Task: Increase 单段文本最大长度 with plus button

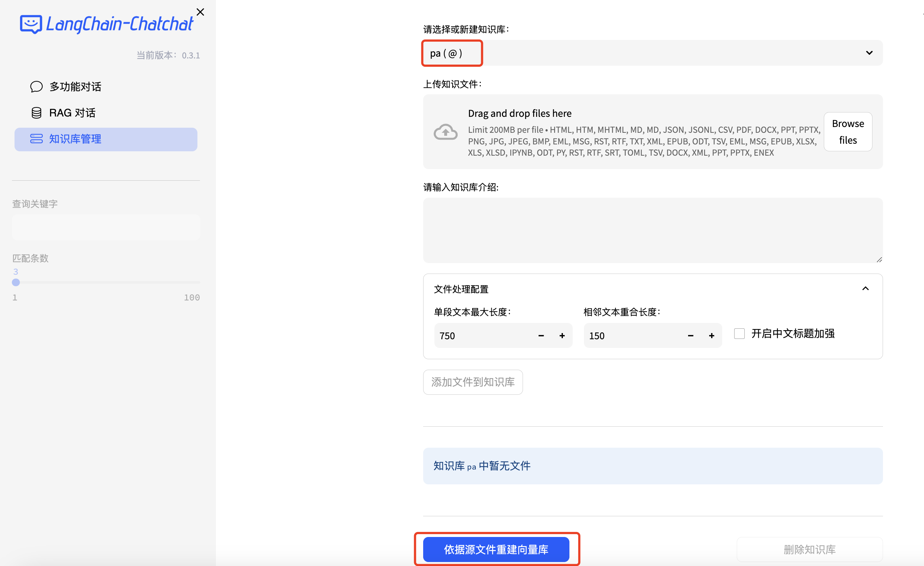Action: tap(562, 336)
